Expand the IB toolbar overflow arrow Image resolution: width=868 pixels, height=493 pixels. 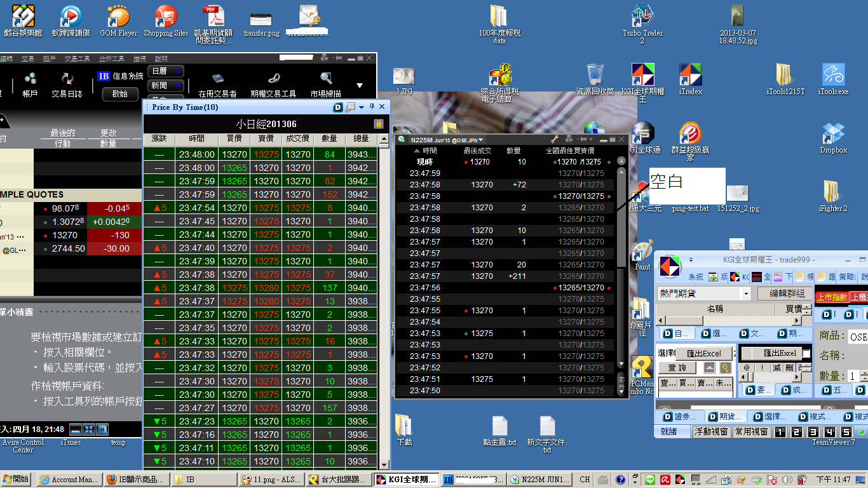[360, 85]
